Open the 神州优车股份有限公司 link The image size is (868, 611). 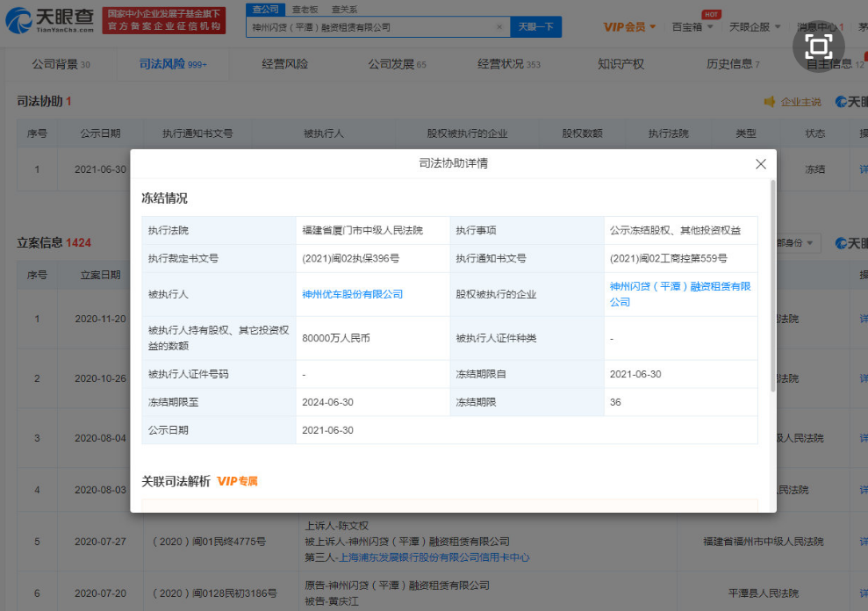353,294
